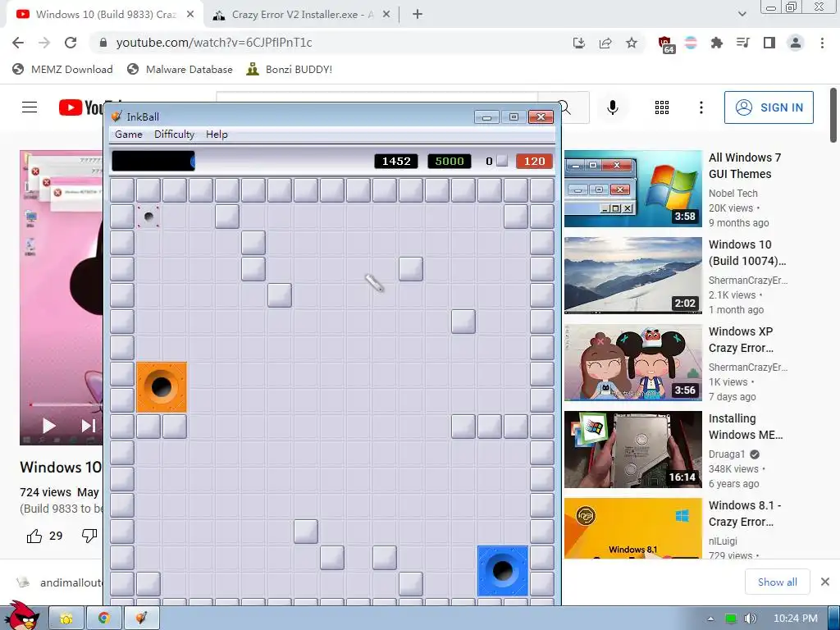The image size is (840, 630).
Task: Open the Installing Windows ME video thumbnail
Action: [x=632, y=450]
